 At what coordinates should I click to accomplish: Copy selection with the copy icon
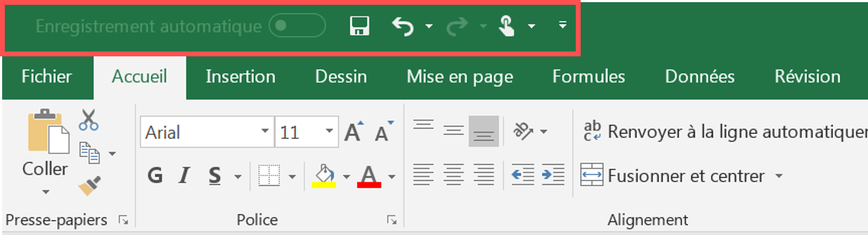(89, 153)
